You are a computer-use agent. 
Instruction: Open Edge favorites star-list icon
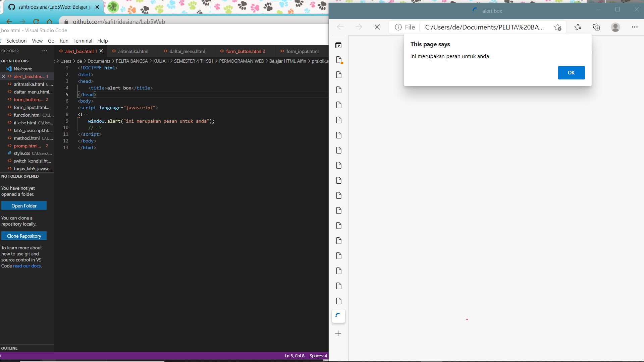click(578, 27)
